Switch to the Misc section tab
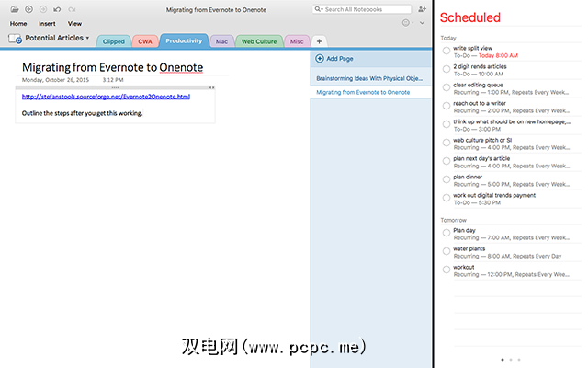 (297, 41)
